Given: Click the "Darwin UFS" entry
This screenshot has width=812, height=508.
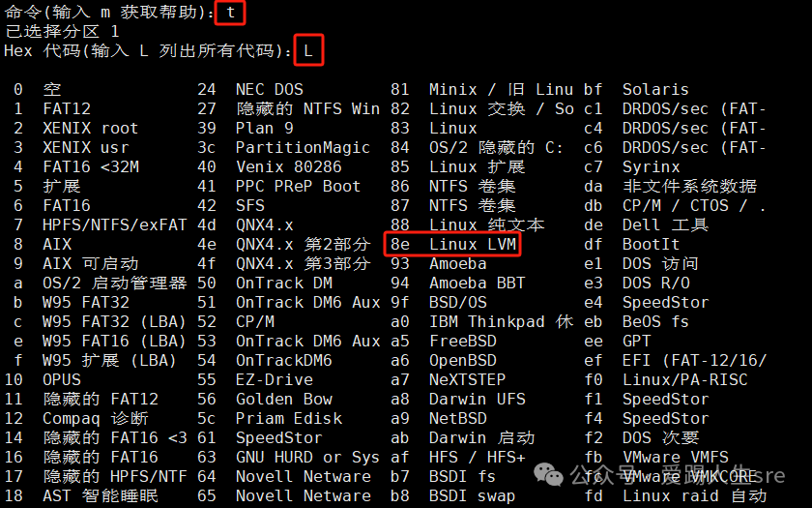Looking at the screenshot, I should [478, 399].
